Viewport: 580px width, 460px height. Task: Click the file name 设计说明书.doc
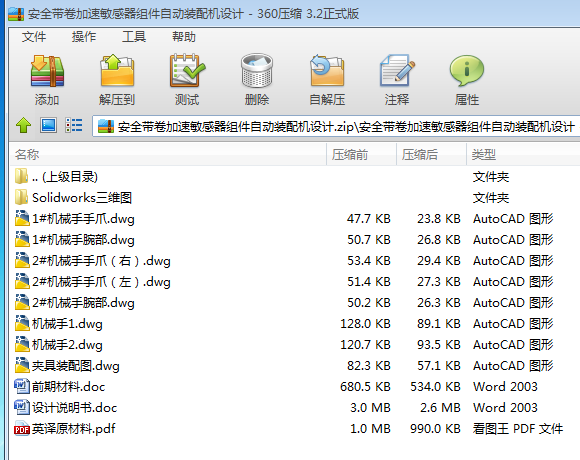pos(74,407)
